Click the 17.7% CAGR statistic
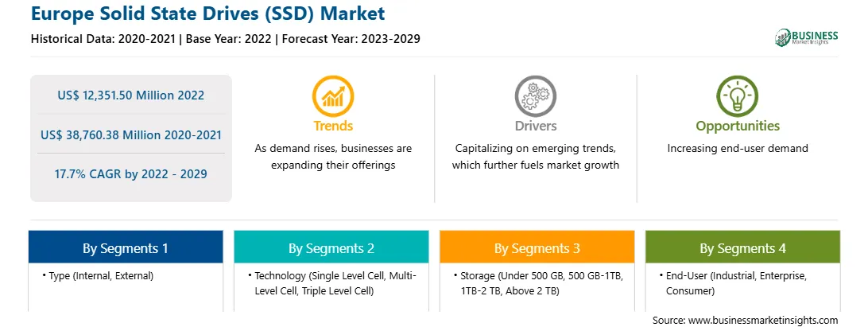 (130, 174)
